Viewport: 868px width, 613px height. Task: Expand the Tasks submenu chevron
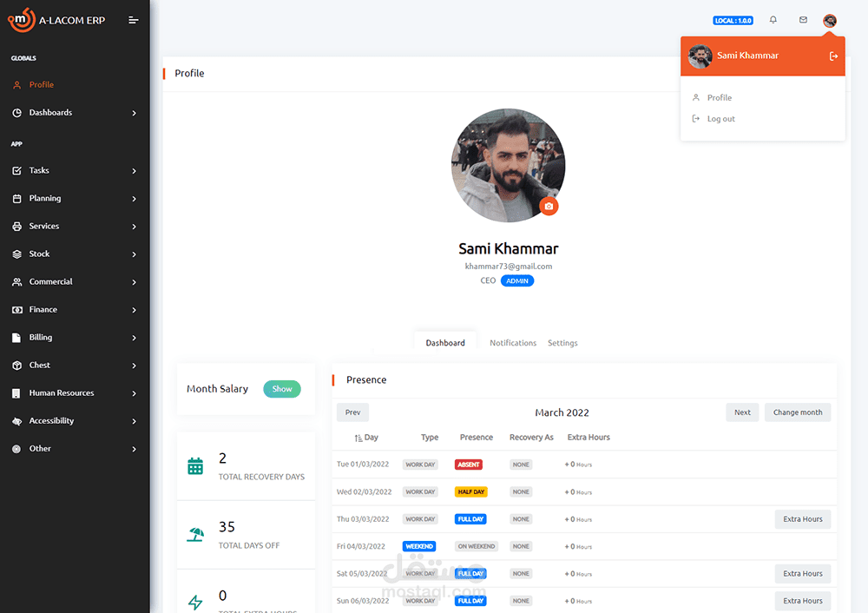click(x=134, y=171)
